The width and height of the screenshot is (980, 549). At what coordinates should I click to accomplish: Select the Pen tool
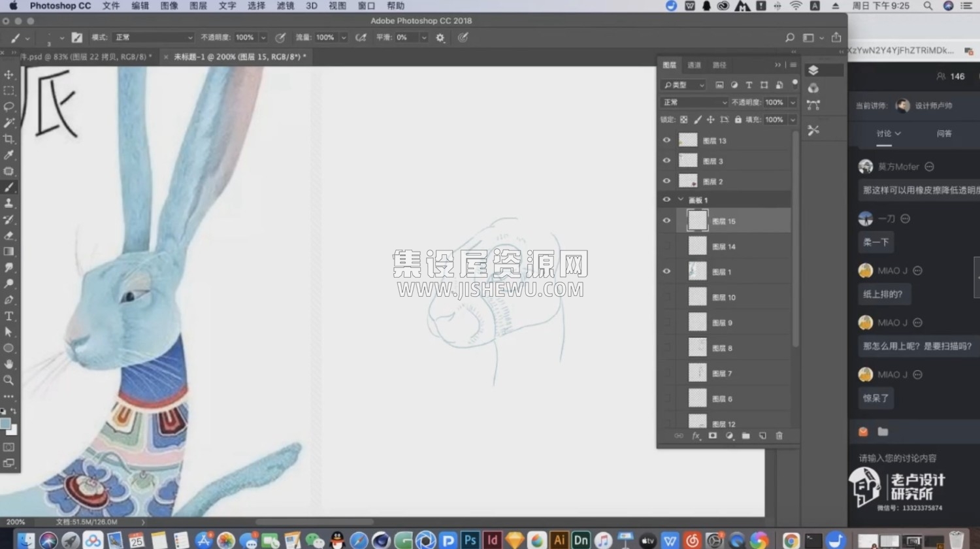9,300
